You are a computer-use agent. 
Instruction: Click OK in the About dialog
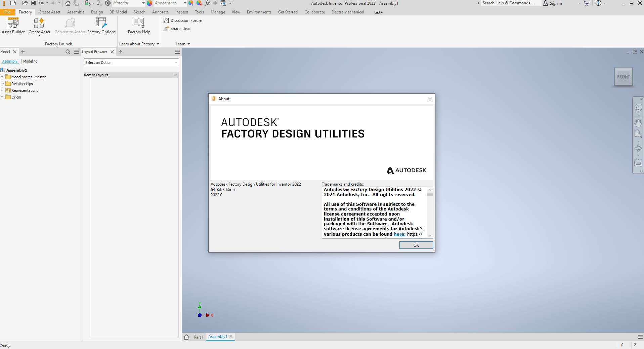[x=416, y=245]
